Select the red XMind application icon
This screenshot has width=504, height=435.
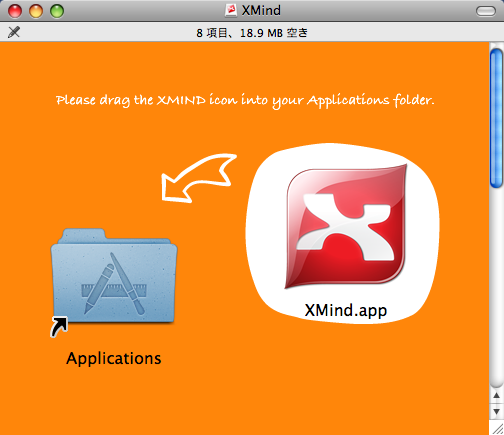pos(346,226)
